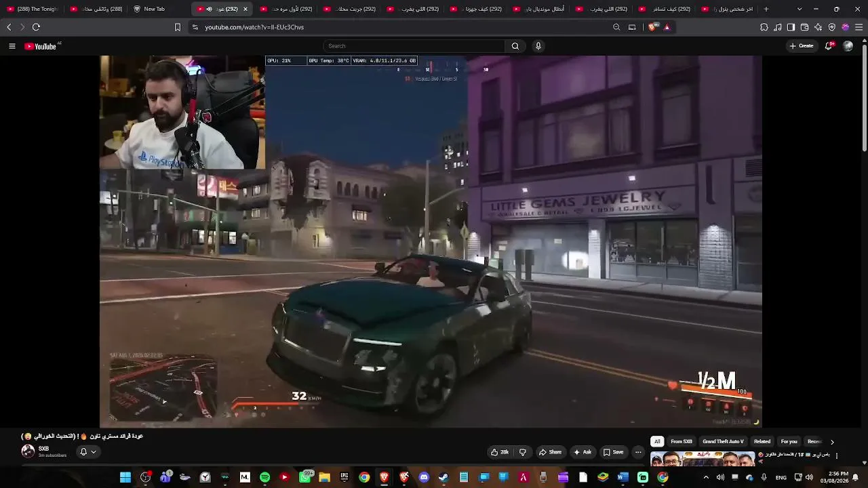The image size is (868, 488).
Task: Open a new browser tab with plus
Action: tap(766, 9)
